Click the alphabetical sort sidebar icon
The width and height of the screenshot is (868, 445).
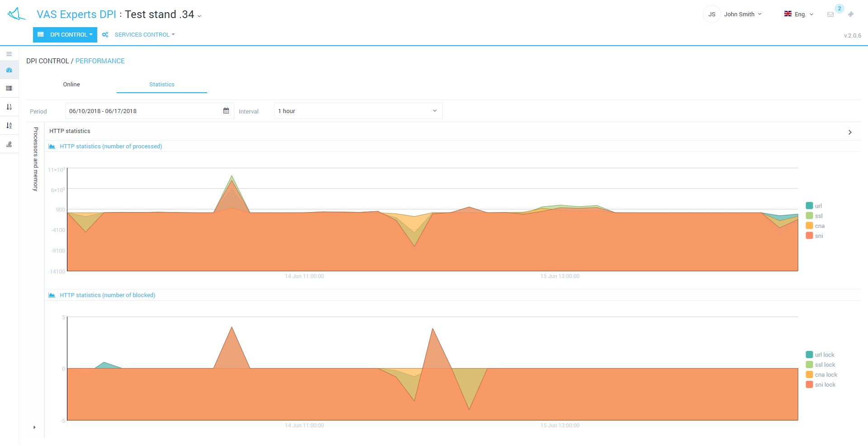9,126
